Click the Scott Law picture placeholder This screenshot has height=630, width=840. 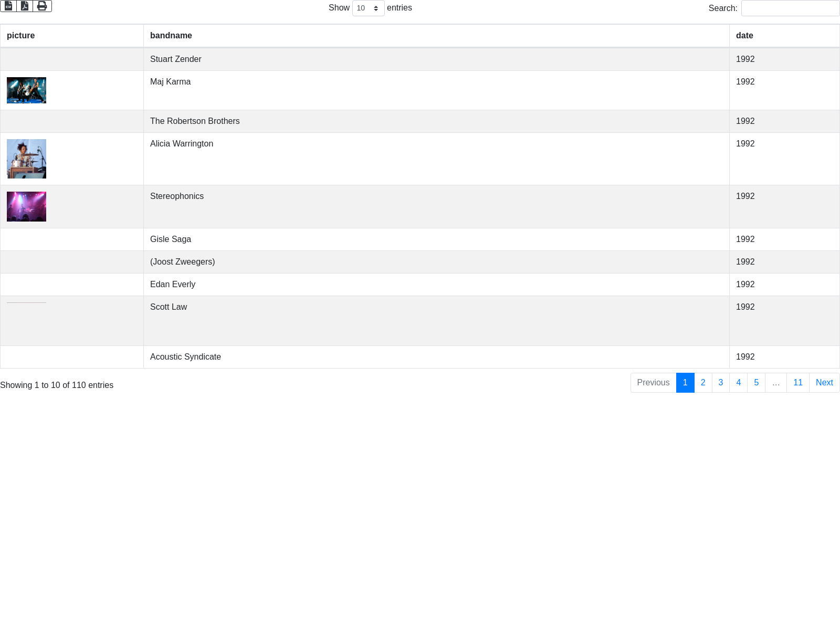(26, 303)
